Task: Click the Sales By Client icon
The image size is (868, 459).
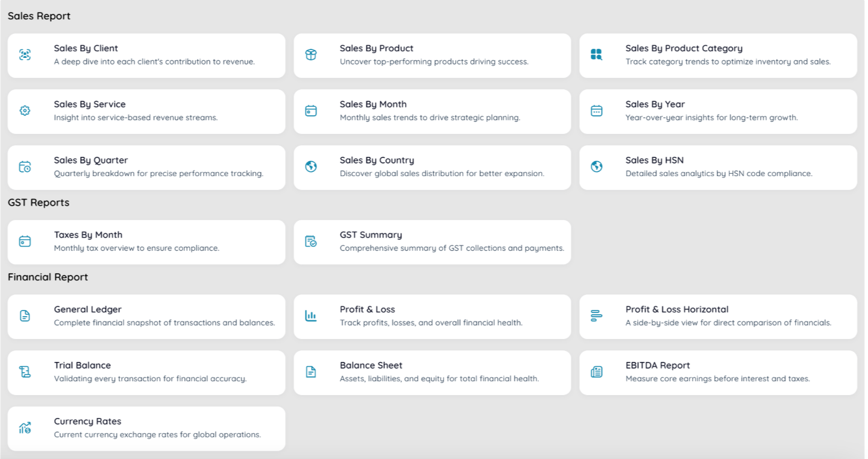Action: 25,54
